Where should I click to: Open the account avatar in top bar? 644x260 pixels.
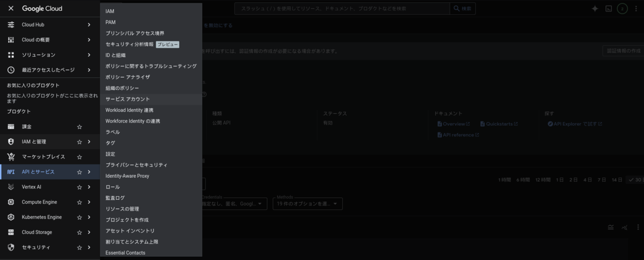623,9
